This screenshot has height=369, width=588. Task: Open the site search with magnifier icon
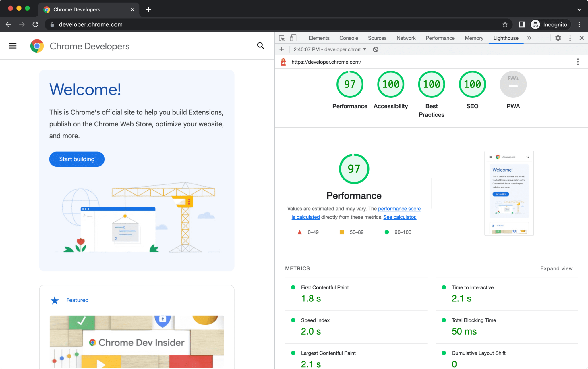point(260,46)
